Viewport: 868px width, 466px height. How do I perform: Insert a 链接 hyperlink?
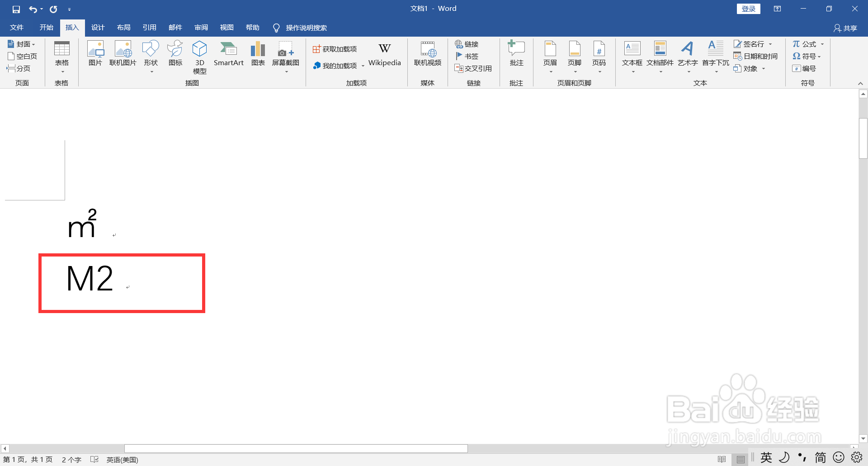click(x=467, y=44)
